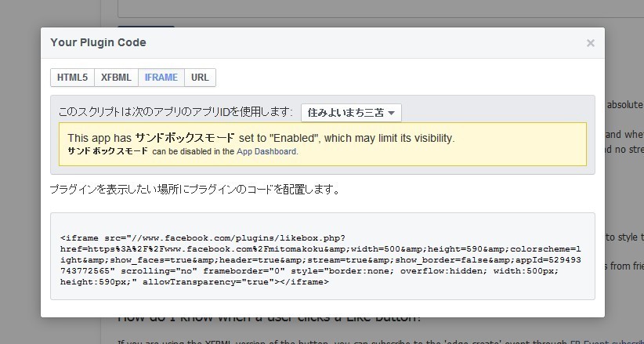Open the 住みよいまち三苫 app dropdown
This screenshot has width=644, height=344.
351,113
